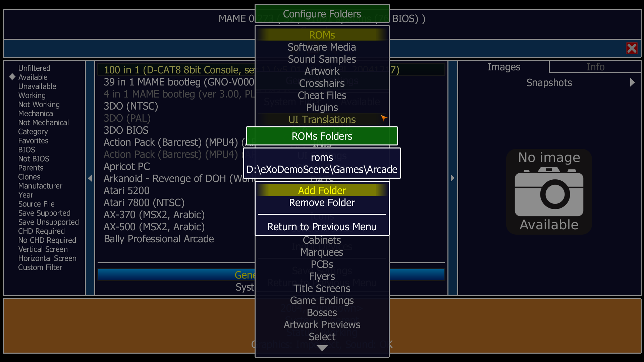The image size is (644, 362).
Task: Choose Crosshairs folder setting
Action: pos(322,83)
